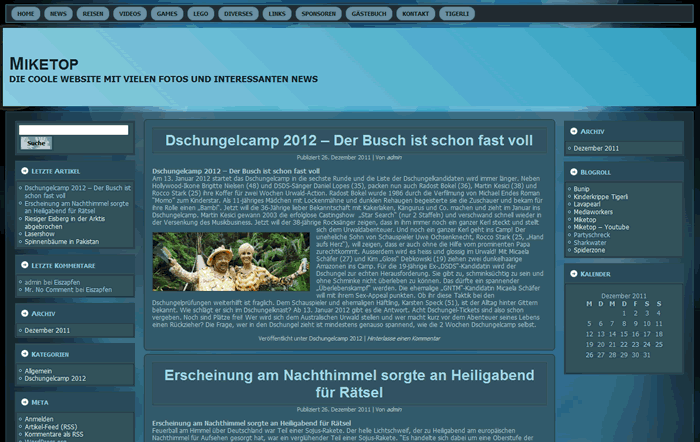
Task: Click the arrow icon next to right sidebar Archiv
Action: click(x=574, y=131)
